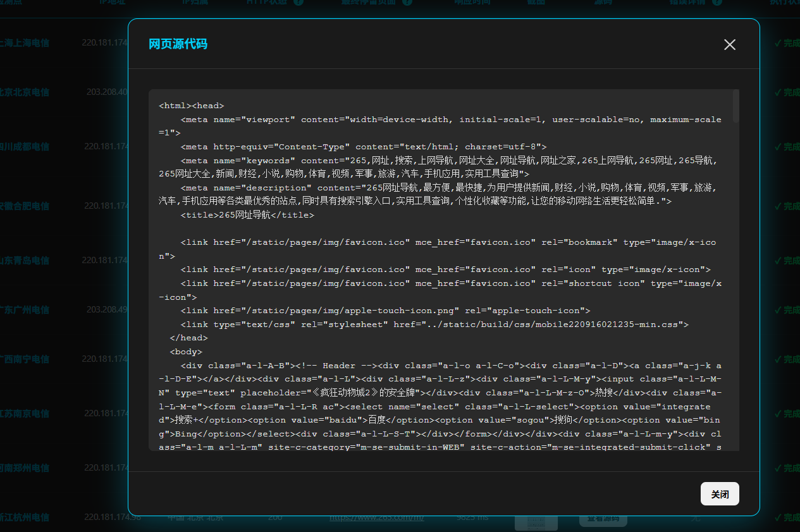Screen dimensions: 800x532
Task: Click the code panel's vertical scrollbar thumb
Action: point(735,106)
